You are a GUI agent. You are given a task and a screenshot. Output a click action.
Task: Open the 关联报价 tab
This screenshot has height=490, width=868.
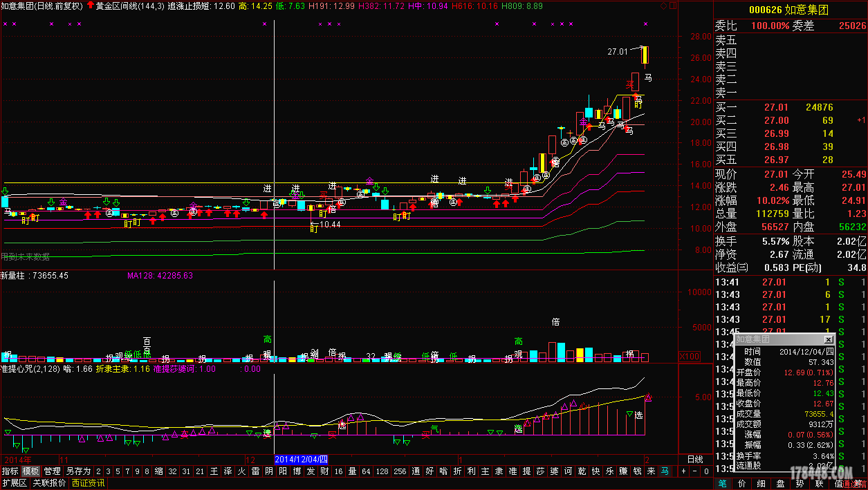point(49,482)
